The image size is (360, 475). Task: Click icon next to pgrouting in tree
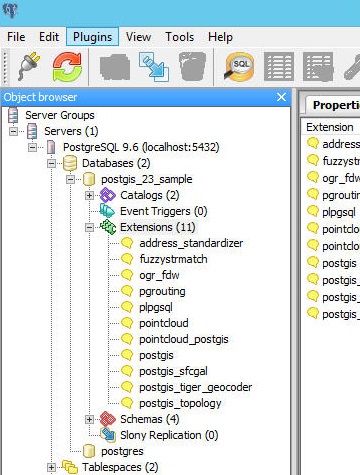point(127,291)
